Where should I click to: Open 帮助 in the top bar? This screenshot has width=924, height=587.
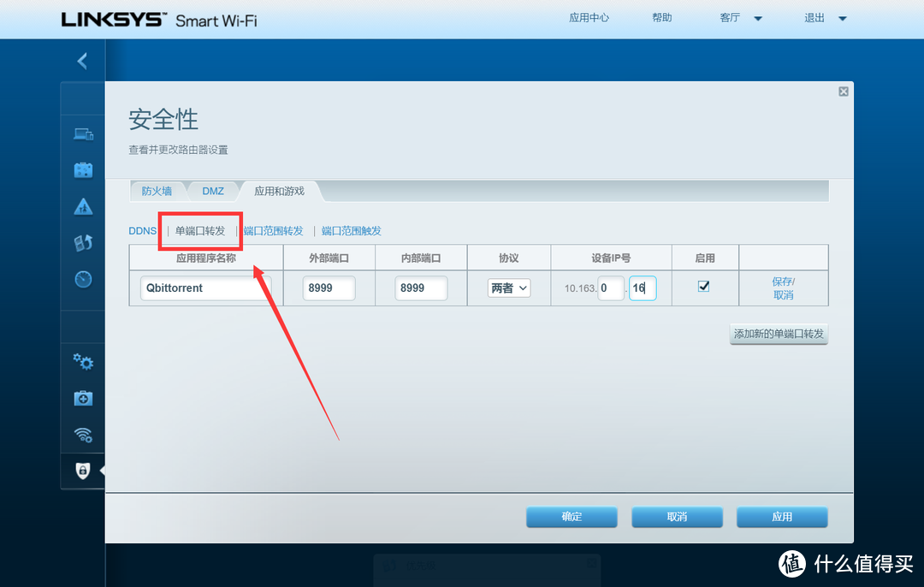click(661, 18)
